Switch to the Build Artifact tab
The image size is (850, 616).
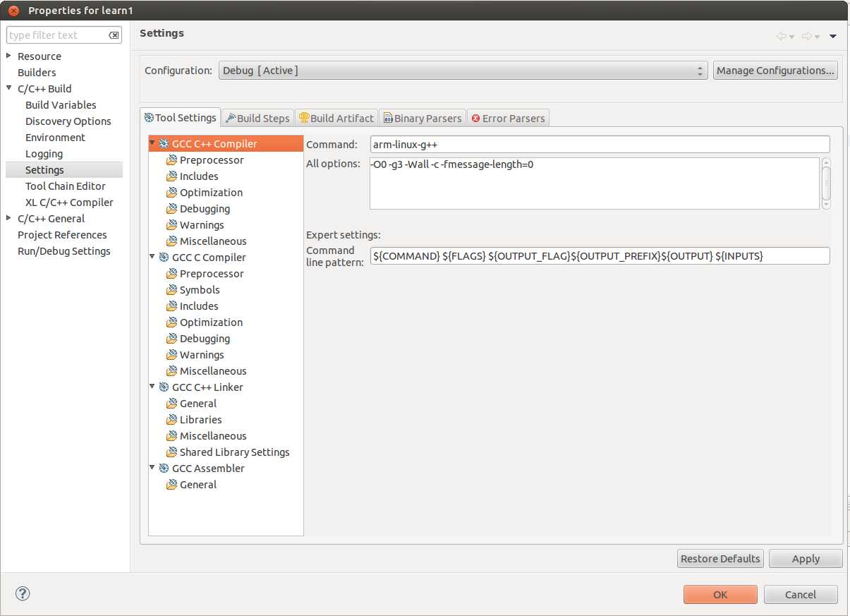point(336,118)
